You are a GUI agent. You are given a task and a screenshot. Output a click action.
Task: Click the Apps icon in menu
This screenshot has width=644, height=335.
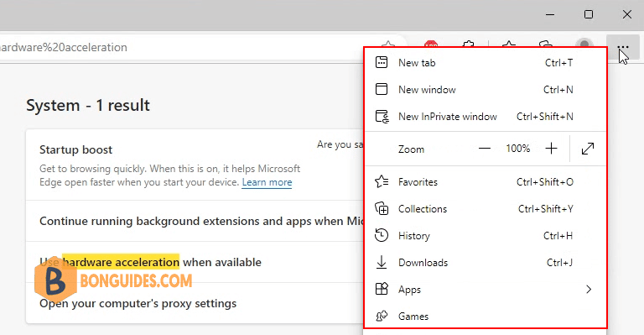tap(382, 289)
